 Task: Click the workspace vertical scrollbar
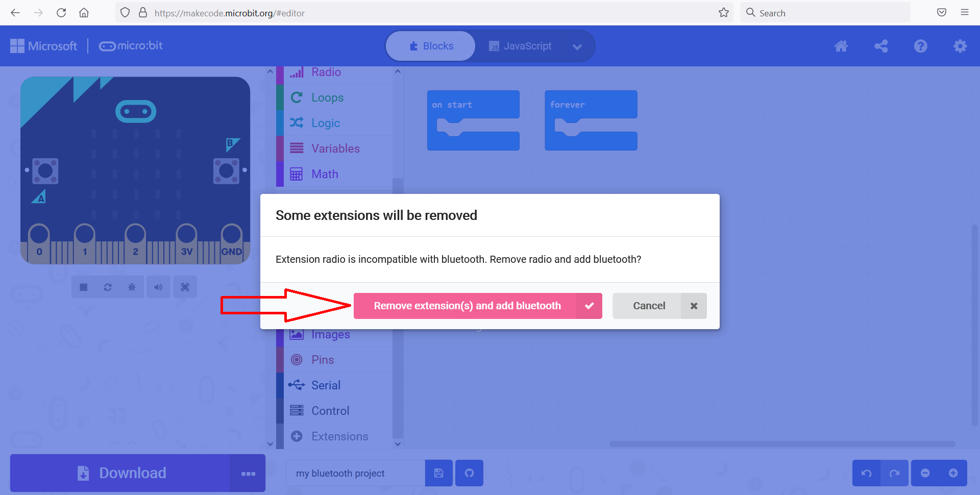tap(975, 325)
